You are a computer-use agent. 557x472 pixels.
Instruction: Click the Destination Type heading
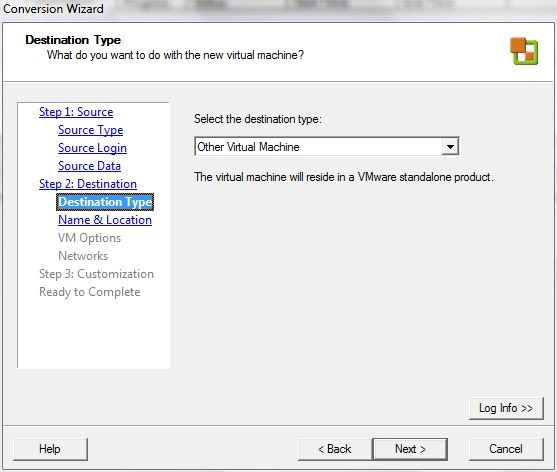pos(73,40)
